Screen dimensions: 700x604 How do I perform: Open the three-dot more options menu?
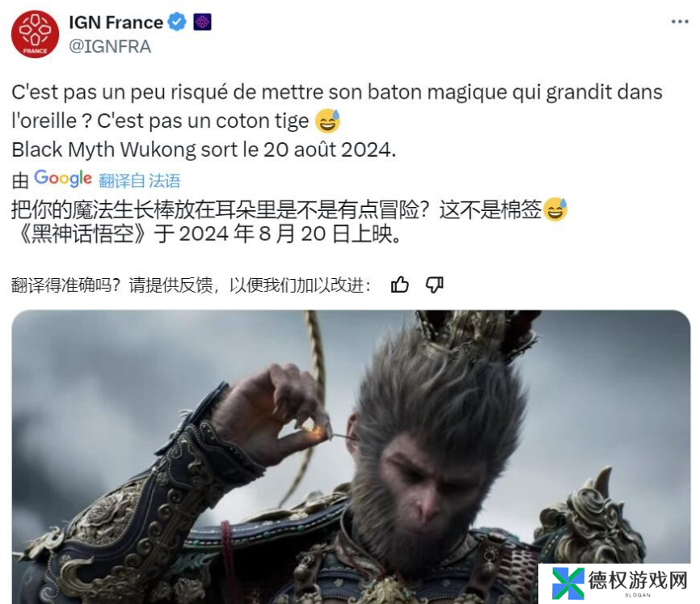tap(680, 22)
